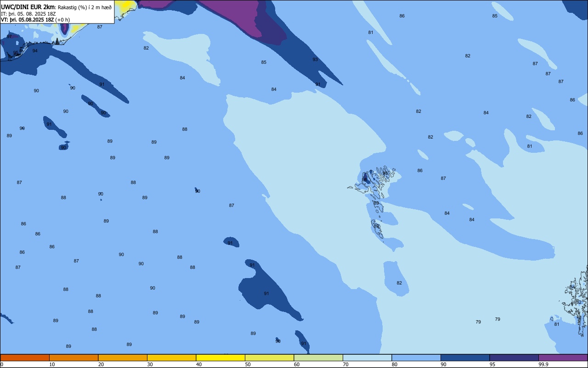The image size is (588, 368).
Task: Click the 90–95 dark blue legend swatch
Action: click(465, 357)
